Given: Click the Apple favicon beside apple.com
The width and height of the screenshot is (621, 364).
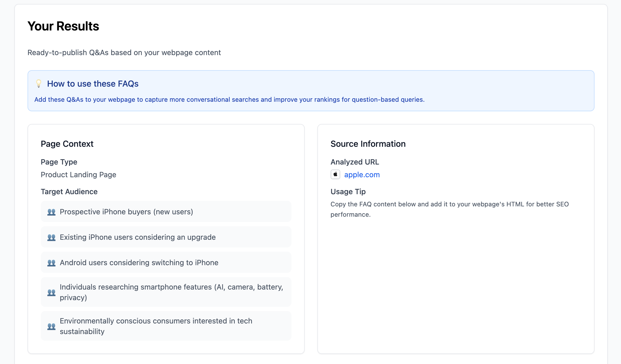Looking at the screenshot, I should (335, 174).
